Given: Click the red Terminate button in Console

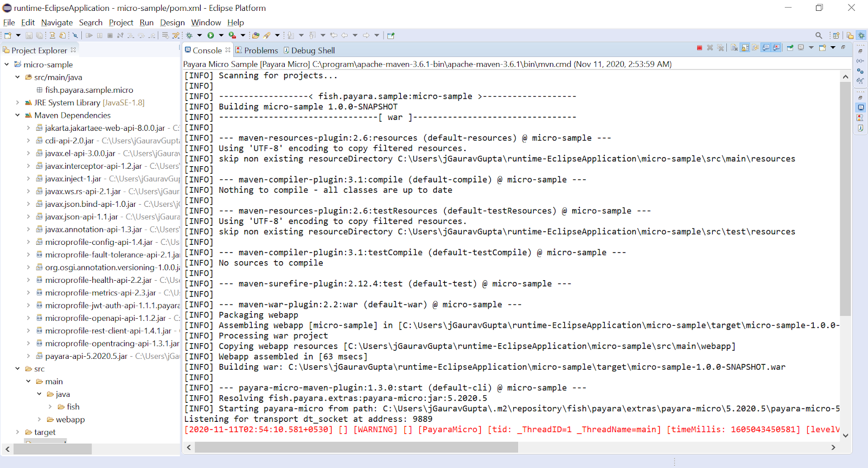Looking at the screenshot, I should (699, 48).
